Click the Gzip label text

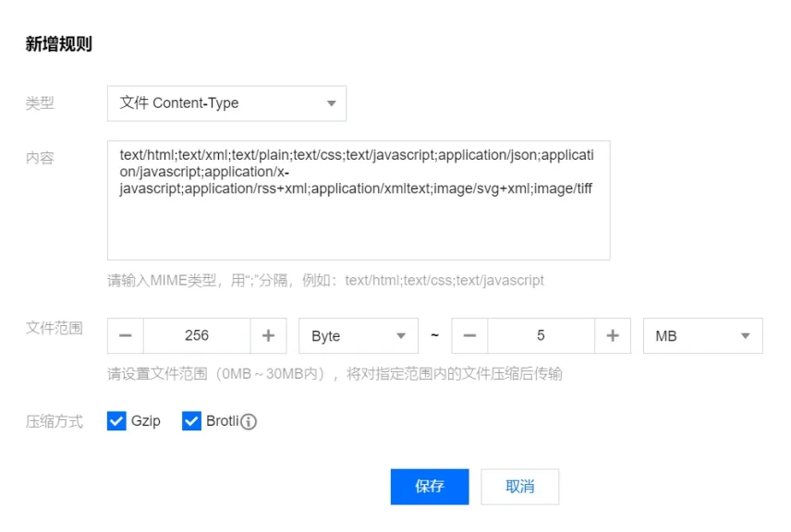pos(146,421)
